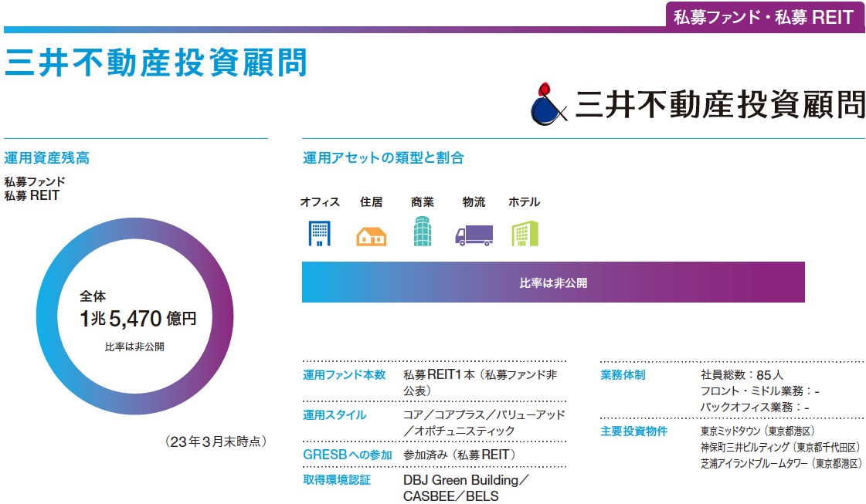The image size is (866, 504).
Task: Click the 社員総数：85人 value
Action: click(x=742, y=375)
